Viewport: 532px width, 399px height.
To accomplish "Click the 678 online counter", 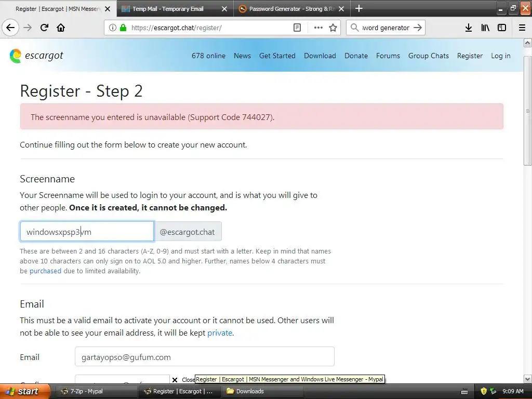I will tap(208, 56).
